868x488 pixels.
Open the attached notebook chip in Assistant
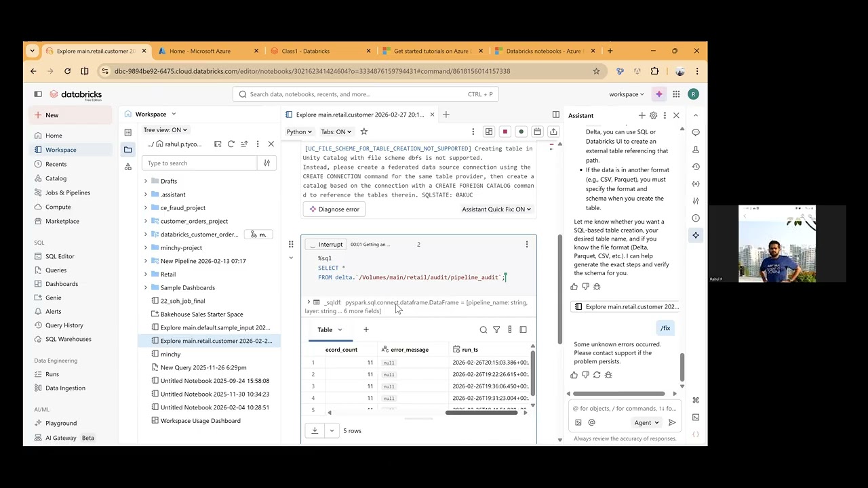point(625,306)
